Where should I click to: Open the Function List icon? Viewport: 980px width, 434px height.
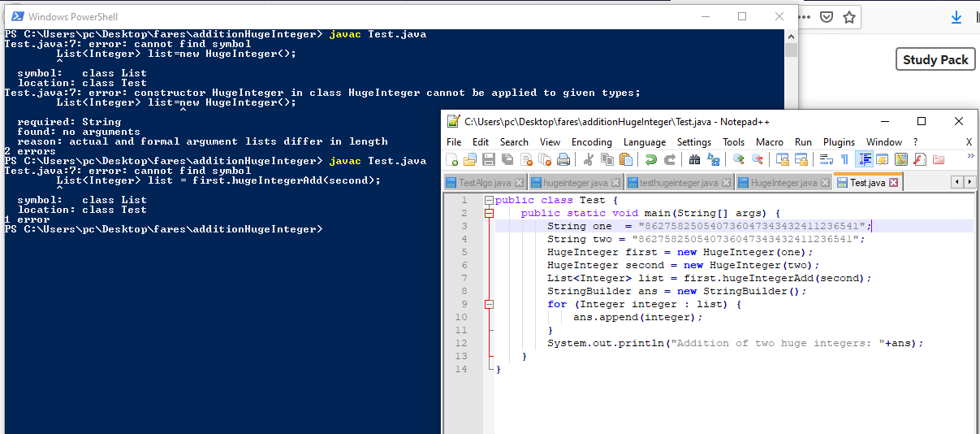[x=919, y=159]
